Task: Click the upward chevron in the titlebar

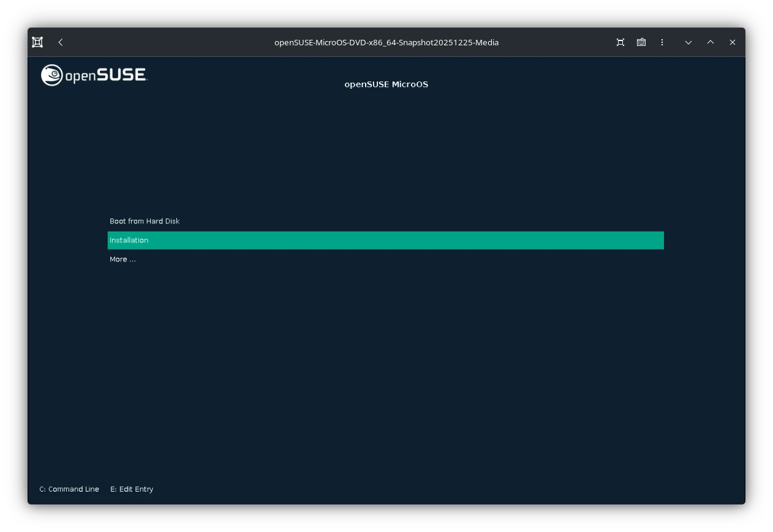Action: [711, 42]
